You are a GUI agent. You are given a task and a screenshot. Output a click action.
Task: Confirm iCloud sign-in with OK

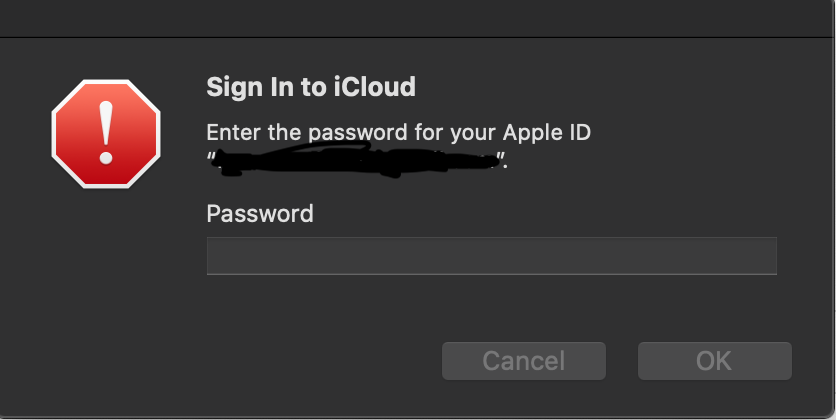tap(714, 361)
